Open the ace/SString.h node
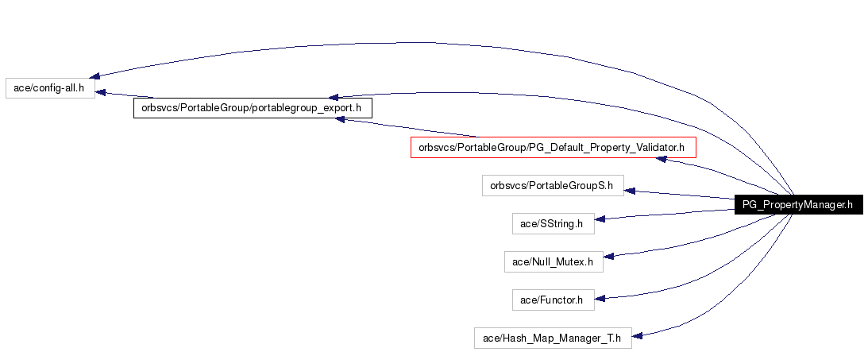868x352 pixels. click(553, 223)
